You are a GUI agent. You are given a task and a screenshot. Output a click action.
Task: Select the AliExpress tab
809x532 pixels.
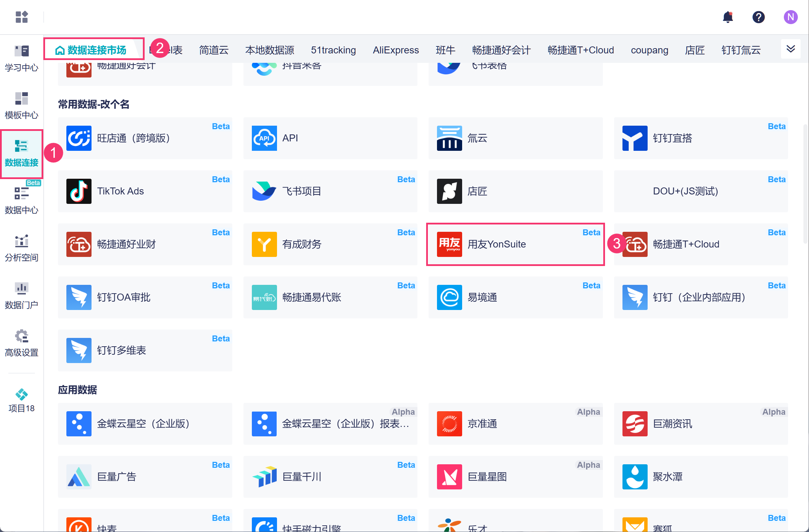(396, 50)
